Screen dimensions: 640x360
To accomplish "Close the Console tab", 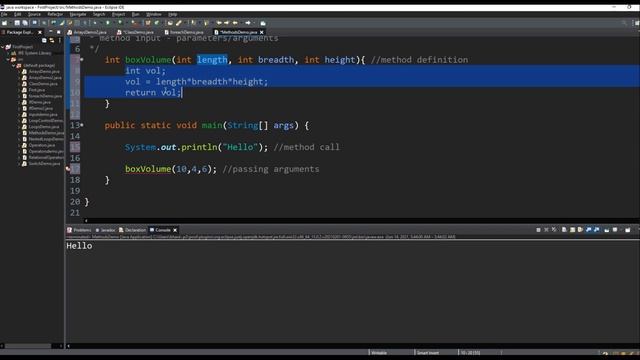I will [x=175, y=230].
